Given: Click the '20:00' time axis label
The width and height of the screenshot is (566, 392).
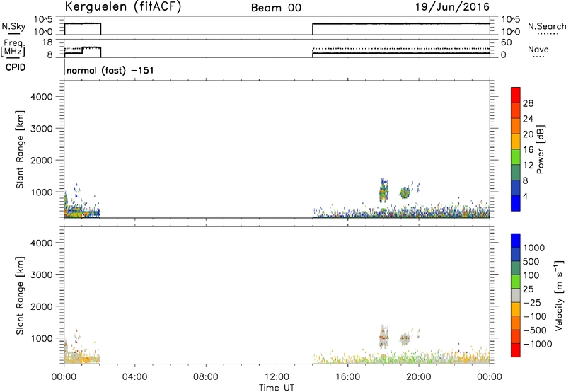Looking at the screenshot, I should coord(418,377).
